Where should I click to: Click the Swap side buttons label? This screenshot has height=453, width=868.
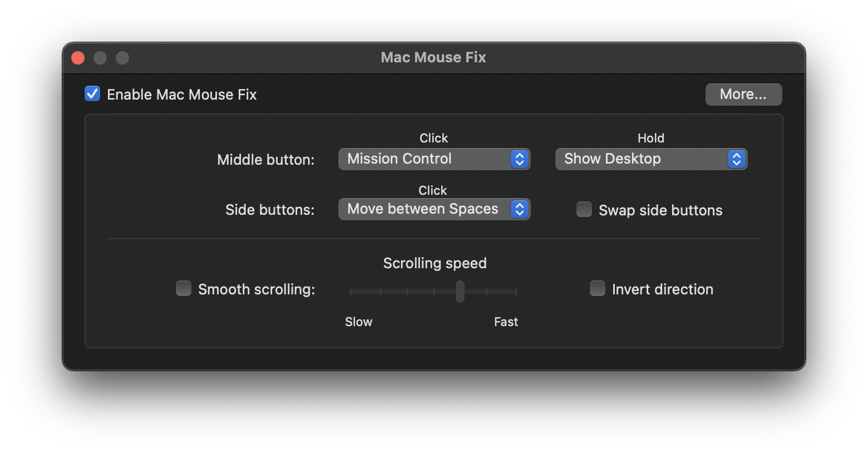click(x=660, y=210)
